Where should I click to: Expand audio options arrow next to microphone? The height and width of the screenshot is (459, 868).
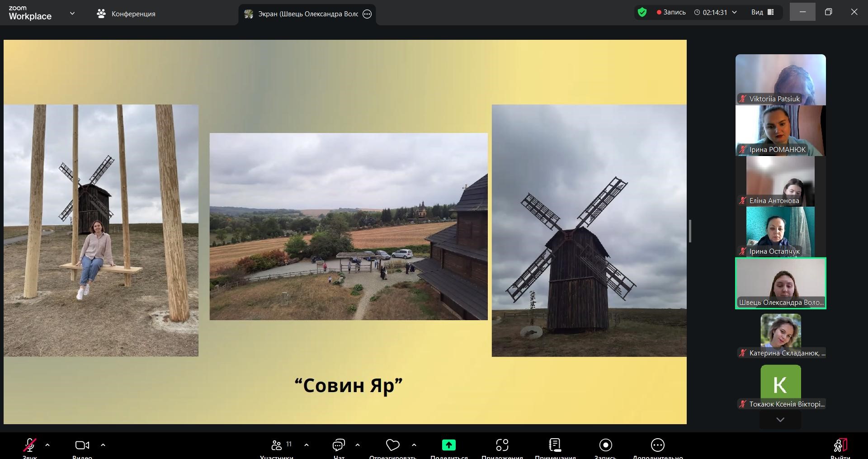47,445
